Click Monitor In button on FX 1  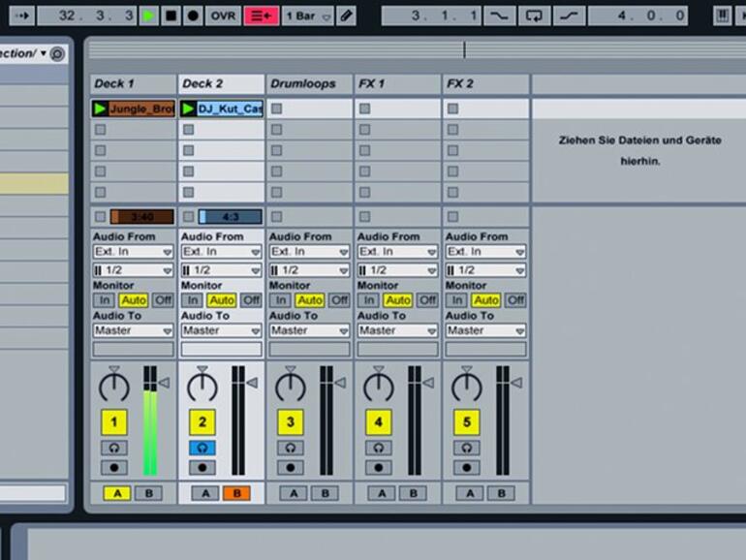pyautogui.click(x=367, y=300)
